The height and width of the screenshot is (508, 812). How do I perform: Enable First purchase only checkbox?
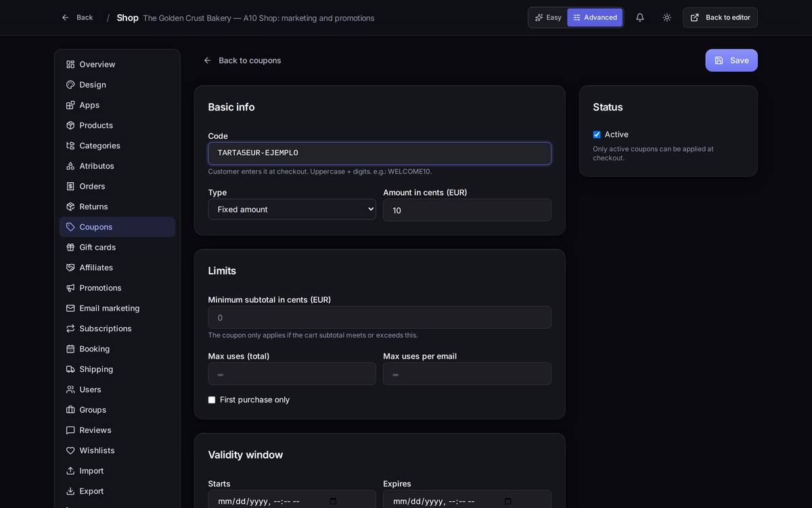pyautogui.click(x=212, y=400)
